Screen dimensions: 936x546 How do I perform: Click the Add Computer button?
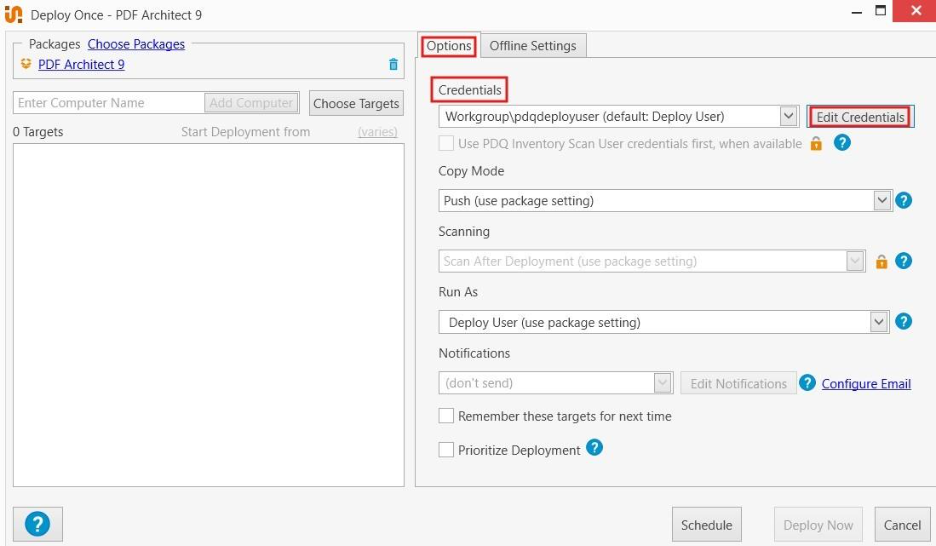[x=251, y=103]
